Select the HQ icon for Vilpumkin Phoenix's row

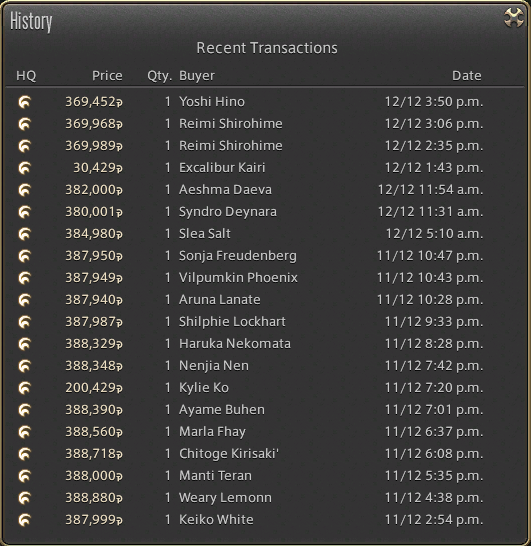pyautogui.click(x=25, y=278)
